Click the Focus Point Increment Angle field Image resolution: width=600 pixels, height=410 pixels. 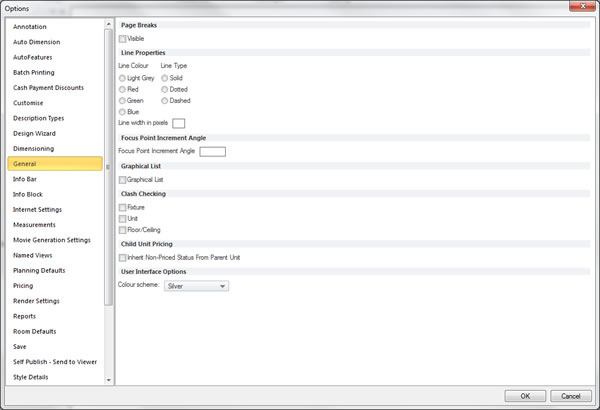(212, 151)
